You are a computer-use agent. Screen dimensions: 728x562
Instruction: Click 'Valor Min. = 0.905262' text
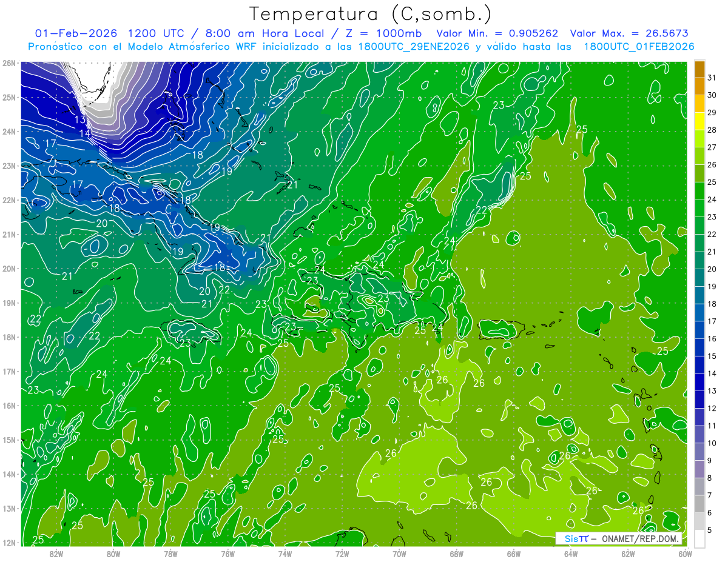pos(497,33)
